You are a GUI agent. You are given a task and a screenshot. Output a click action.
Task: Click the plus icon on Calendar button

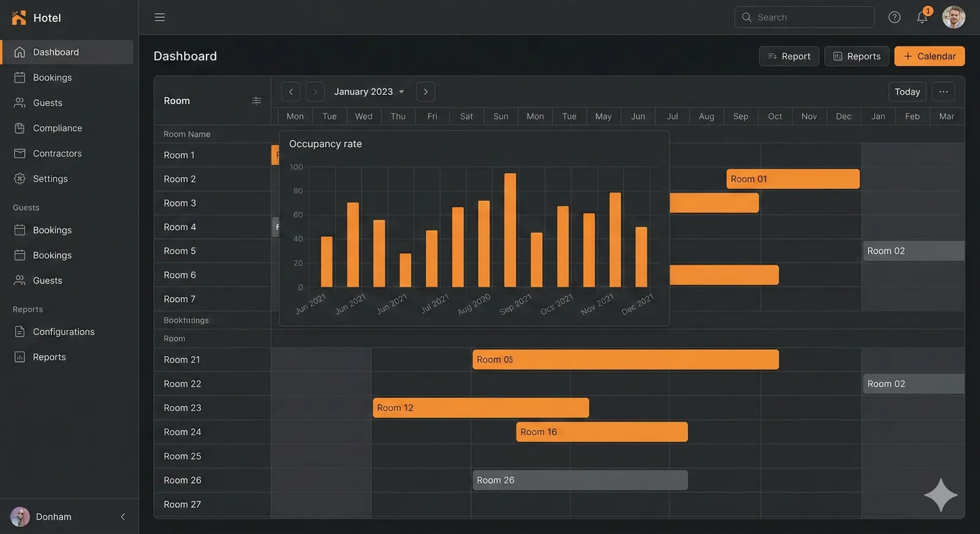[908, 56]
